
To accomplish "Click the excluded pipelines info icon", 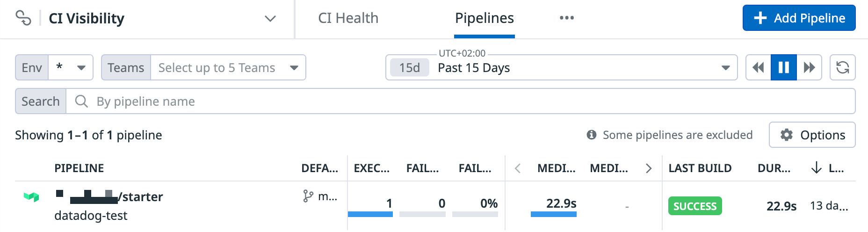I will tap(592, 135).
